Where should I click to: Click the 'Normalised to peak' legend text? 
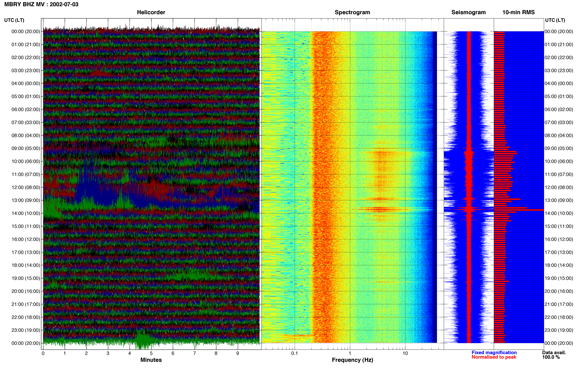click(494, 357)
